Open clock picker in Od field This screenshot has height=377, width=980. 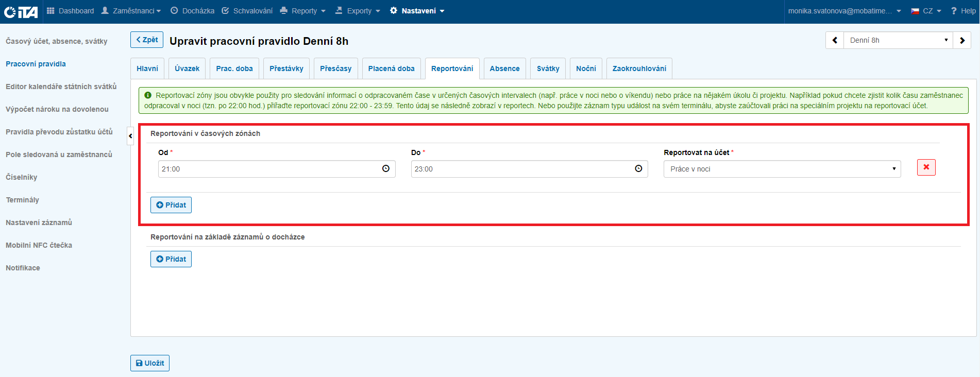[386, 169]
